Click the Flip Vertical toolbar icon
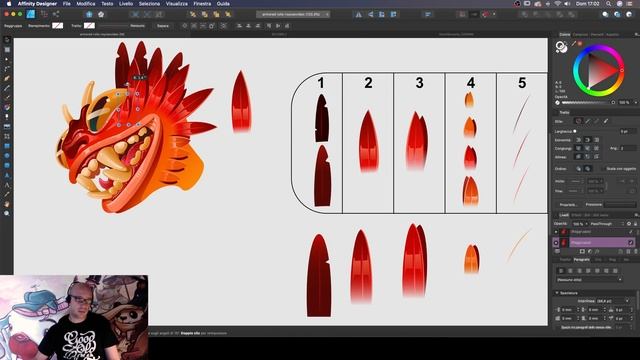This screenshot has height=360, width=640. [x=370, y=14]
